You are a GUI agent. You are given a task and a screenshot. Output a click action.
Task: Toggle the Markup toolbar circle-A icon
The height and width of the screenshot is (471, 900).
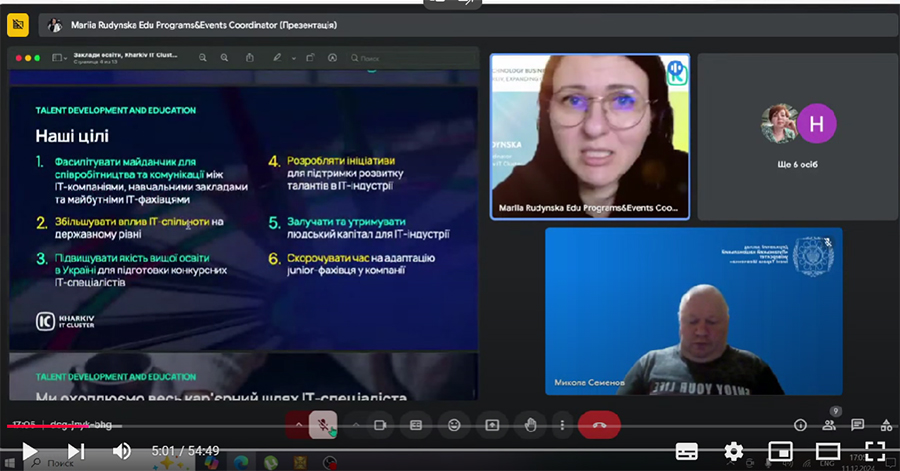(x=332, y=58)
